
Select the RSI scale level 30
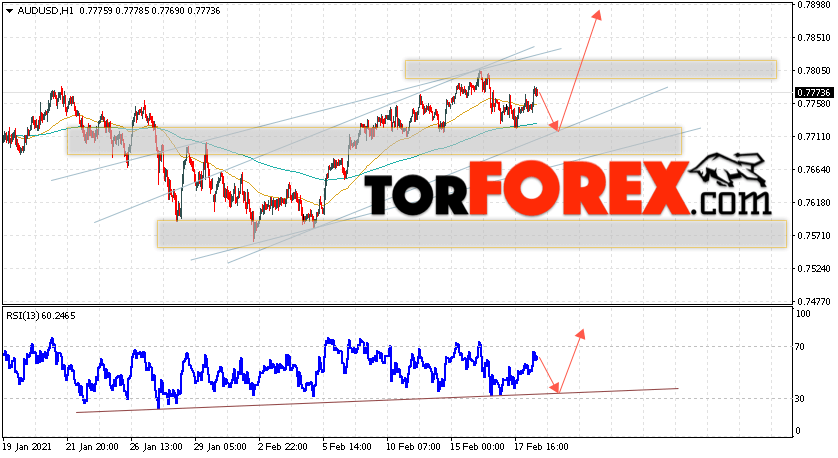point(800,399)
